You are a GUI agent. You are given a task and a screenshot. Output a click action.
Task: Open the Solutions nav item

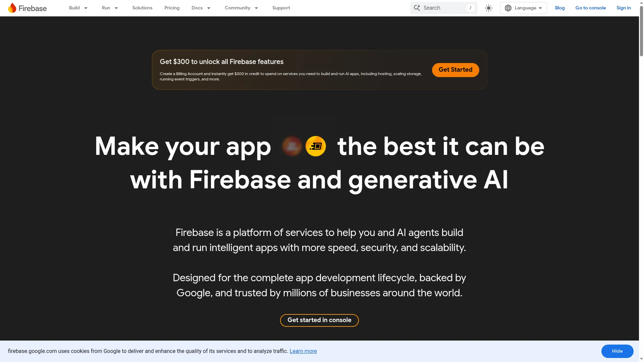pos(142,8)
